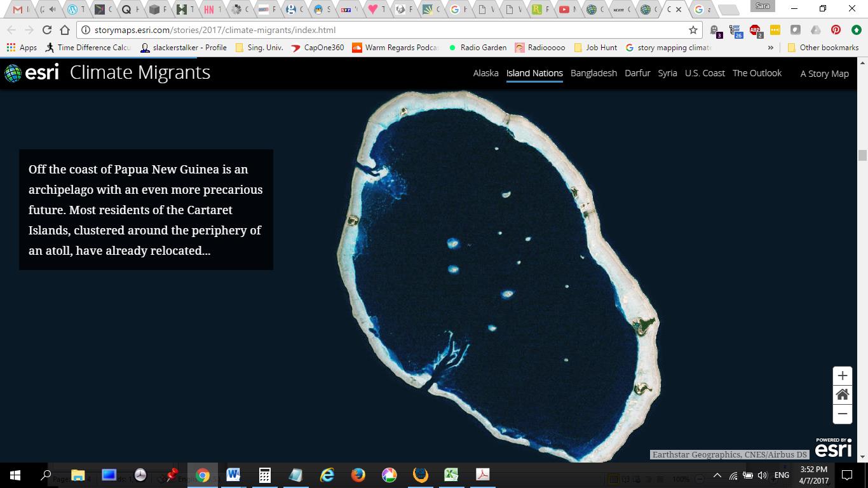Open Radiooooo bookmark
This screenshot has width=868, height=488.
tap(540, 48)
